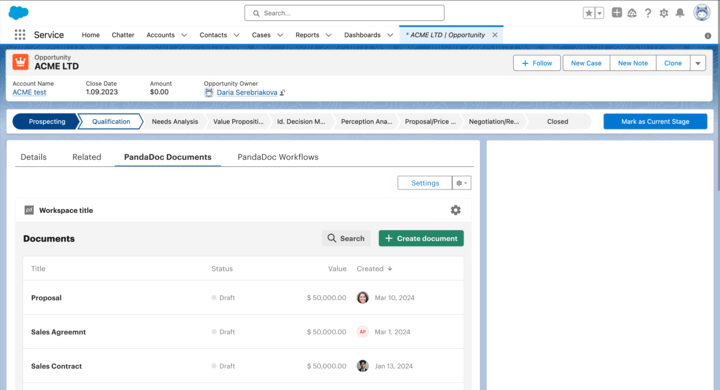Click the workspace title logo icon
This screenshot has height=390, width=720.
pos(29,210)
